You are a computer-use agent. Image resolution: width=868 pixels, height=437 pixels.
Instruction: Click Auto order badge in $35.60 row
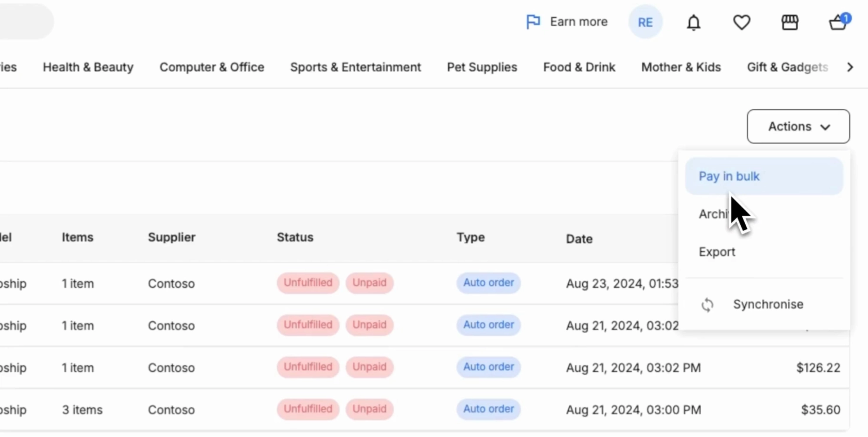tap(488, 409)
